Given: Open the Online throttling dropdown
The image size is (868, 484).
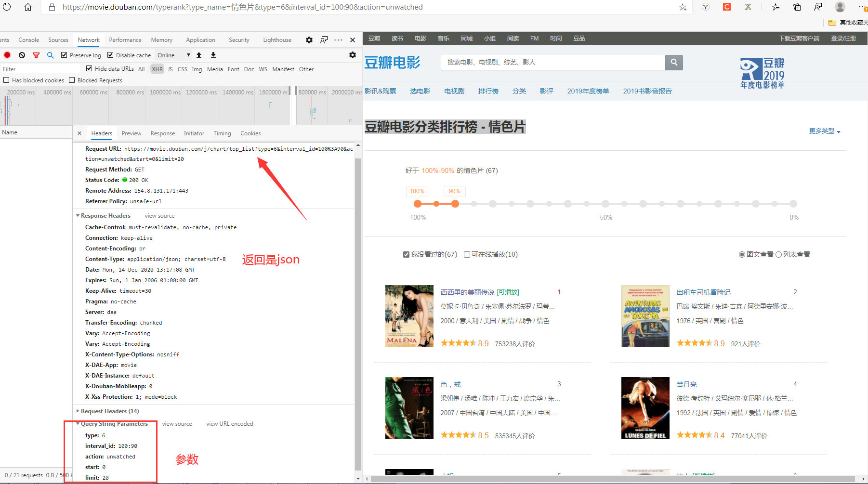Looking at the screenshot, I should tap(173, 55).
